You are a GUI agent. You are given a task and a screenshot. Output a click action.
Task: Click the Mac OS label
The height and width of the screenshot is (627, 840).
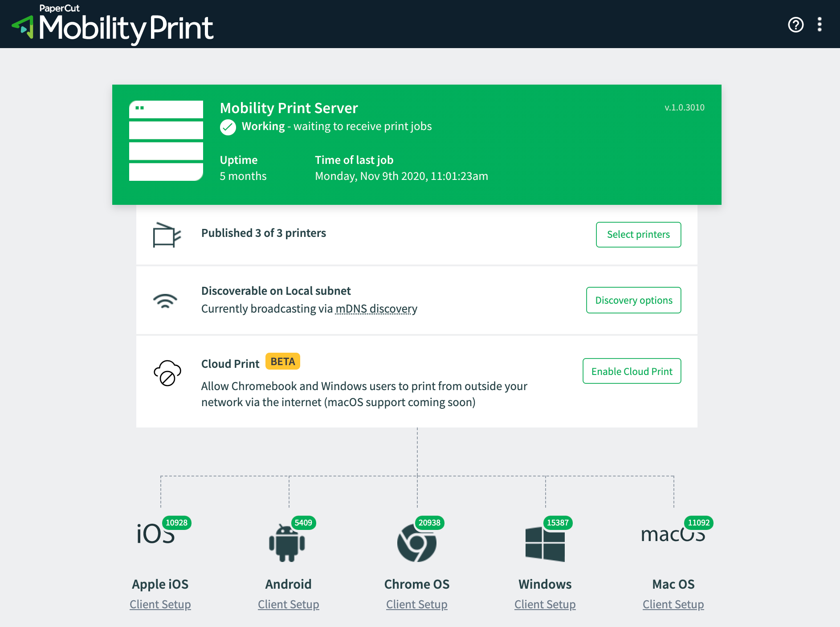673,584
